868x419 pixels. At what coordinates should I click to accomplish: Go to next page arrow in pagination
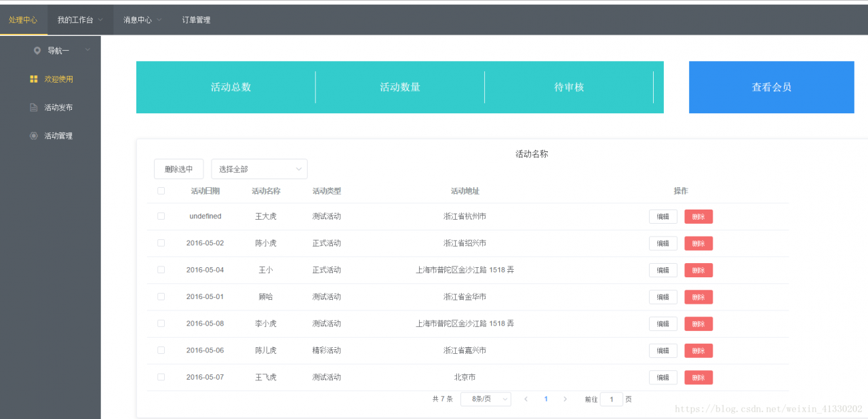pos(565,399)
